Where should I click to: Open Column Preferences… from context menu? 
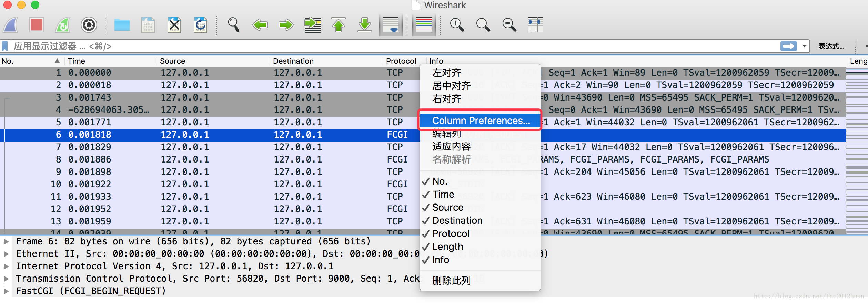pyautogui.click(x=480, y=121)
